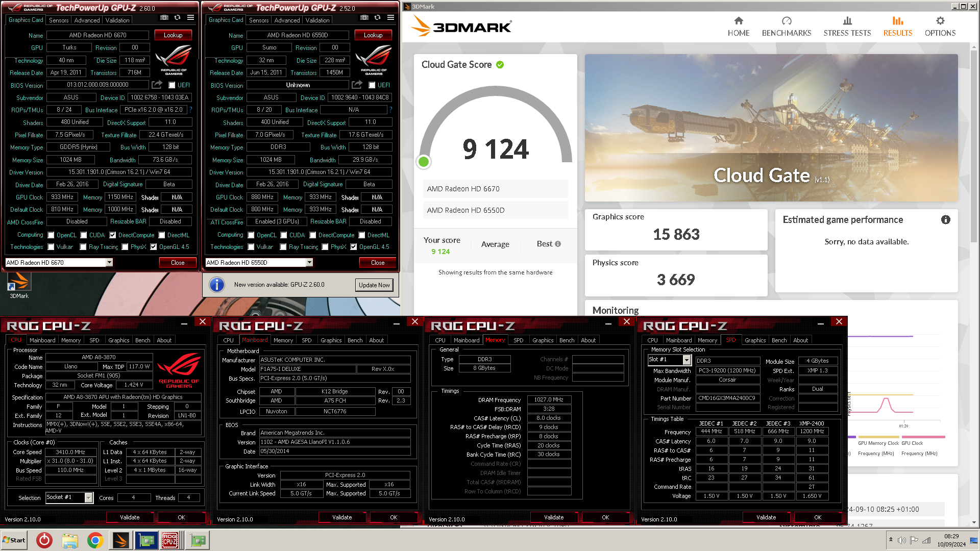
Task: Open Socket #1 selection dropdown in CPU-Z
Action: click(x=89, y=497)
